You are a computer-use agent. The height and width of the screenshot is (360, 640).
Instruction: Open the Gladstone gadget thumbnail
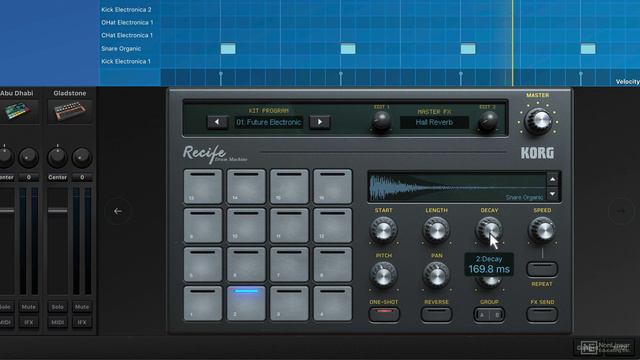70,111
